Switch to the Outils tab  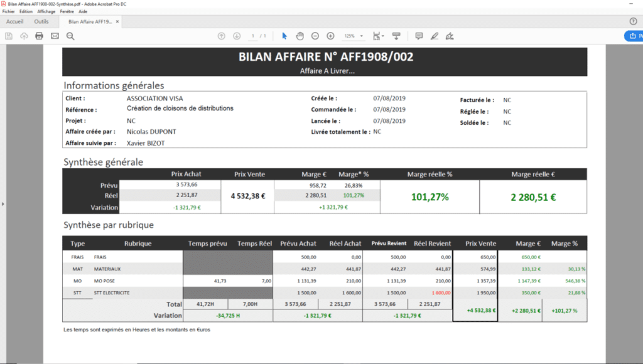click(x=41, y=21)
